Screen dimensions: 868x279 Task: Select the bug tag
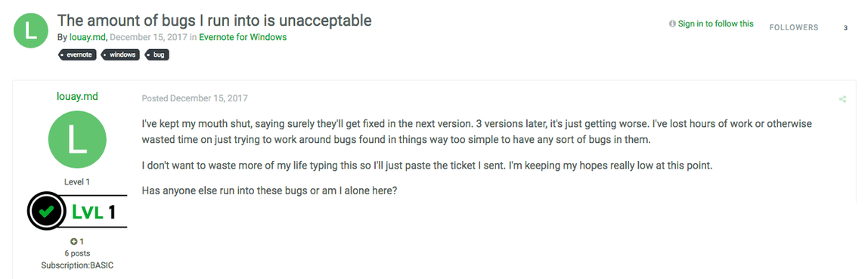pos(157,54)
